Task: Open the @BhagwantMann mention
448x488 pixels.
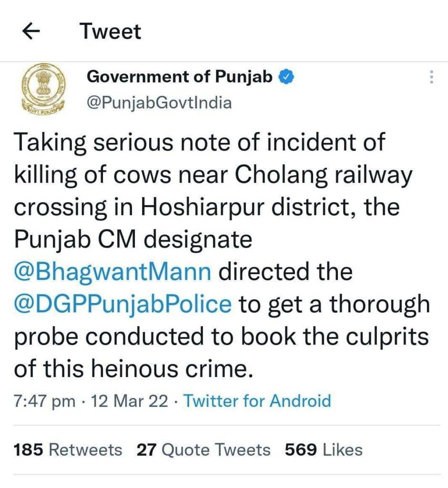Action: [112, 272]
